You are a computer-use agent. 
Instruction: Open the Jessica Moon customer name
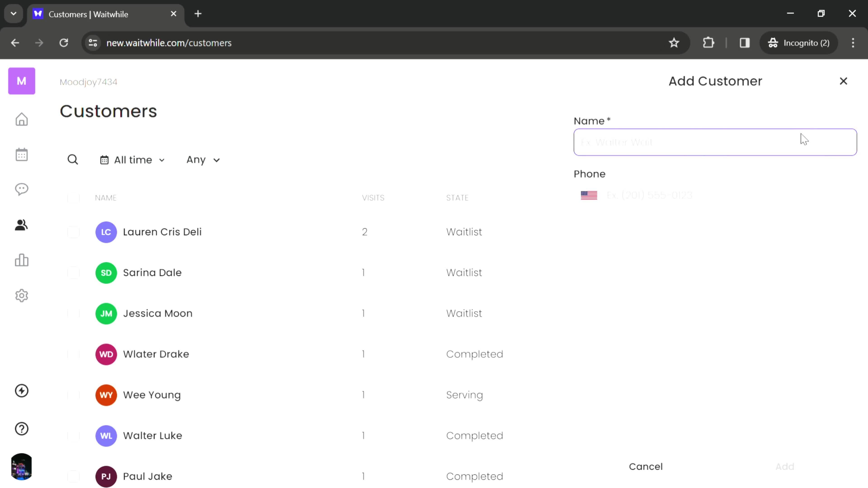pos(158,314)
